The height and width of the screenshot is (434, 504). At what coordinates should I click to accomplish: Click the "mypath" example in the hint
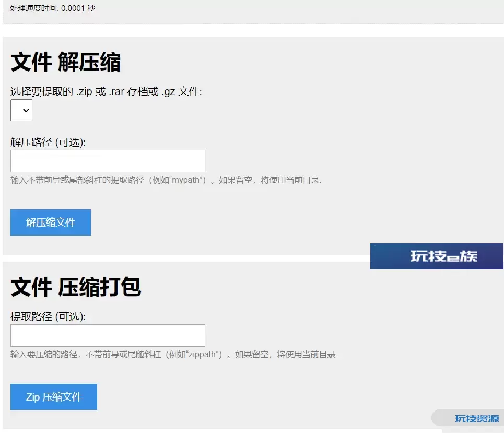pos(186,180)
